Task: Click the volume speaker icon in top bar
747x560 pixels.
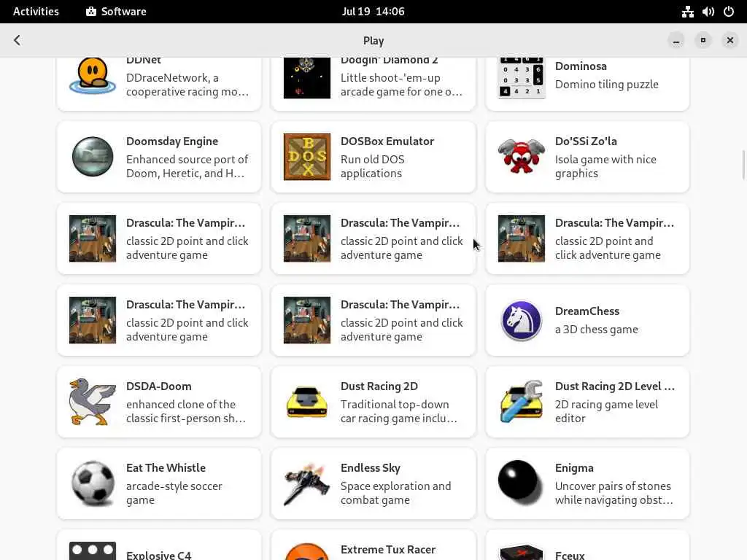Action: click(708, 12)
